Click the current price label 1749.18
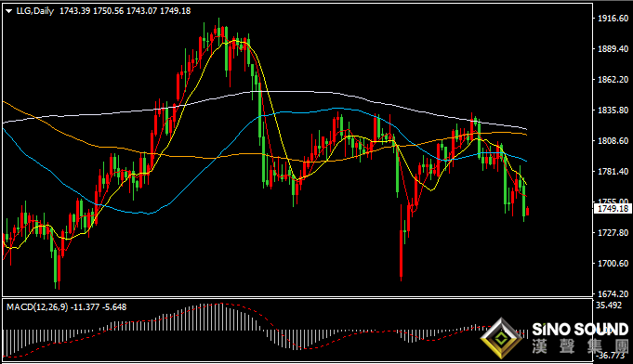 [x=613, y=208]
